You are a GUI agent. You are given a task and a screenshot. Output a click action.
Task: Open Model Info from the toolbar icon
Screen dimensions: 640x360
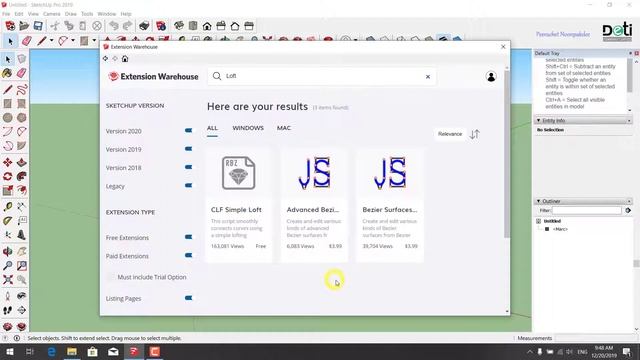pyautogui.click(x=161, y=26)
